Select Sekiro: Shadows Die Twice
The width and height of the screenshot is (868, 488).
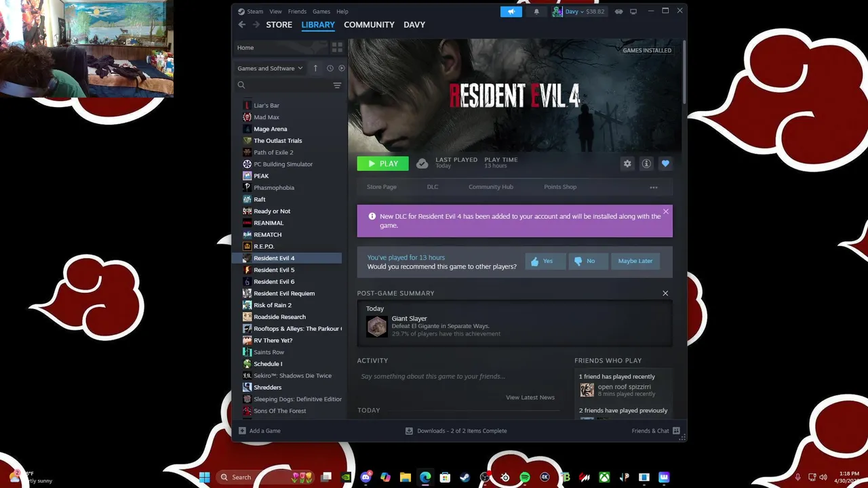coord(288,375)
